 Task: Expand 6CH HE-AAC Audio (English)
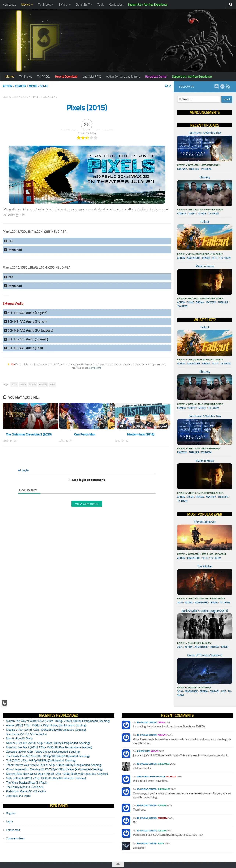(87, 313)
